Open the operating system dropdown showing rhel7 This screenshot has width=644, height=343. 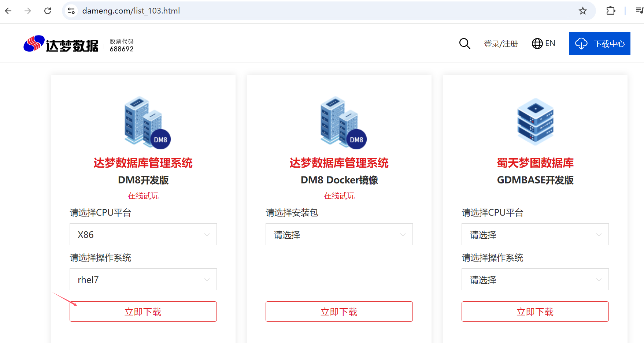(x=143, y=279)
